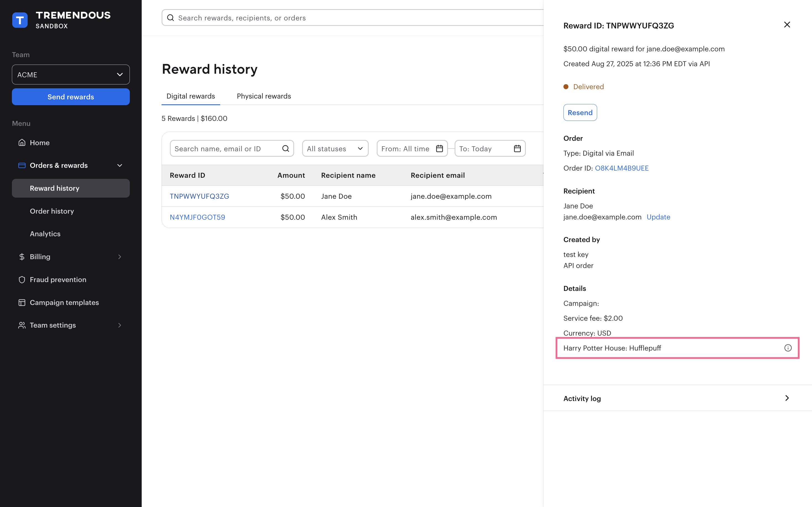
Task: Click the 5 Rewards | $160.00 summary
Action: click(x=194, y=118)
